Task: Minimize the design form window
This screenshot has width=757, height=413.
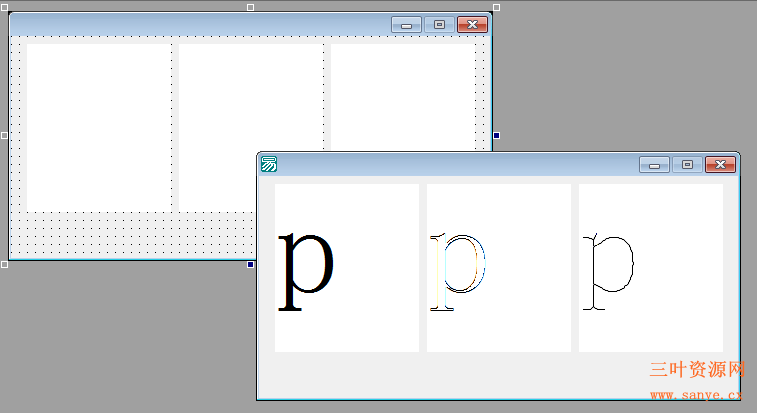Action: pyautogui.click(x=406, y=25)
